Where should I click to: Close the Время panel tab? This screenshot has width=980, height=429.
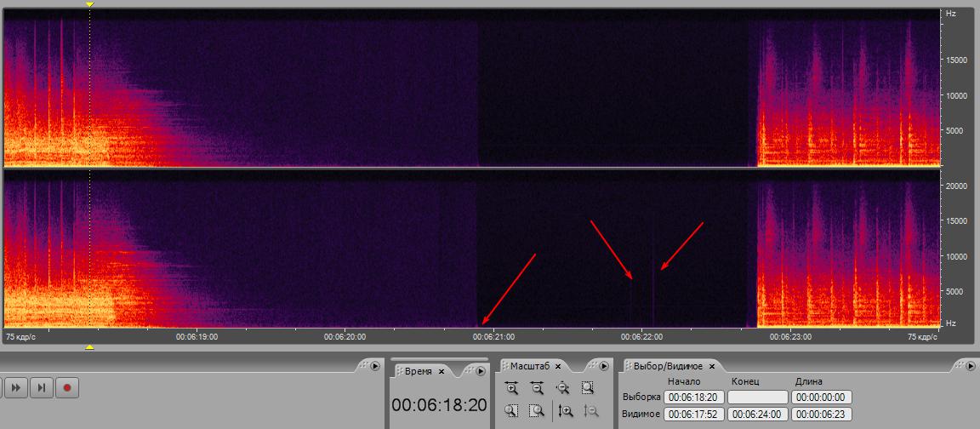coord(441,371)
